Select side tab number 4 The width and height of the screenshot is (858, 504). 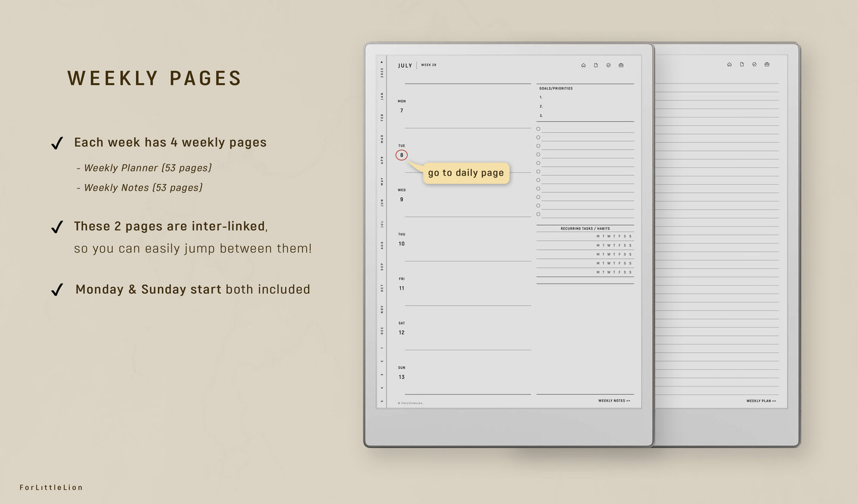point(382,388)
